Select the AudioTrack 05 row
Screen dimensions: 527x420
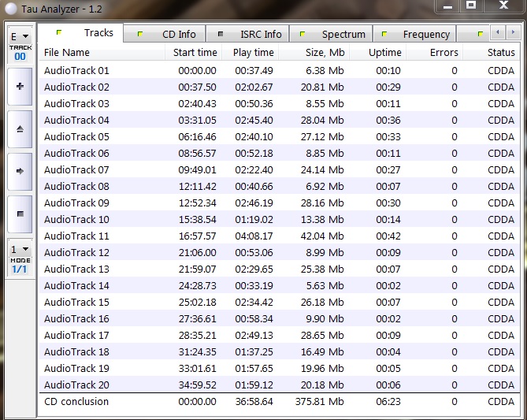(76, 137)
